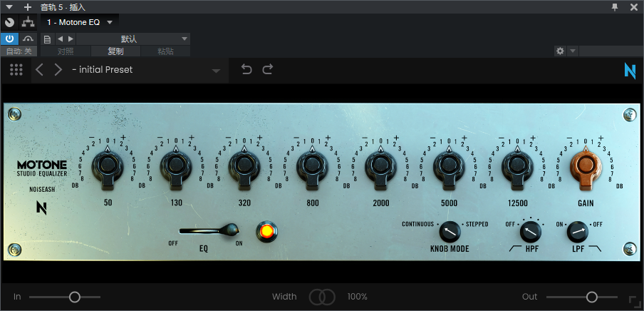
Task: Add new insert with plus icon
Action: (x=28, y=7)
